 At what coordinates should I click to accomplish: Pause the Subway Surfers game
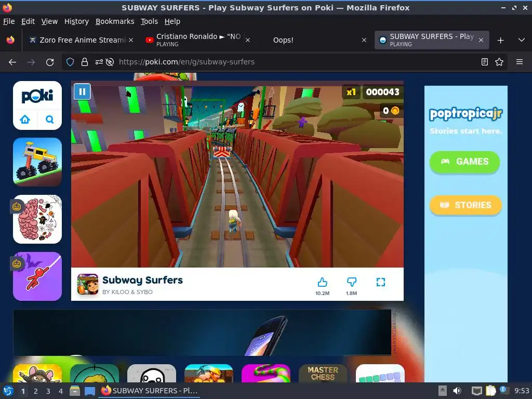pyautogui.click(x=82, y=91)
